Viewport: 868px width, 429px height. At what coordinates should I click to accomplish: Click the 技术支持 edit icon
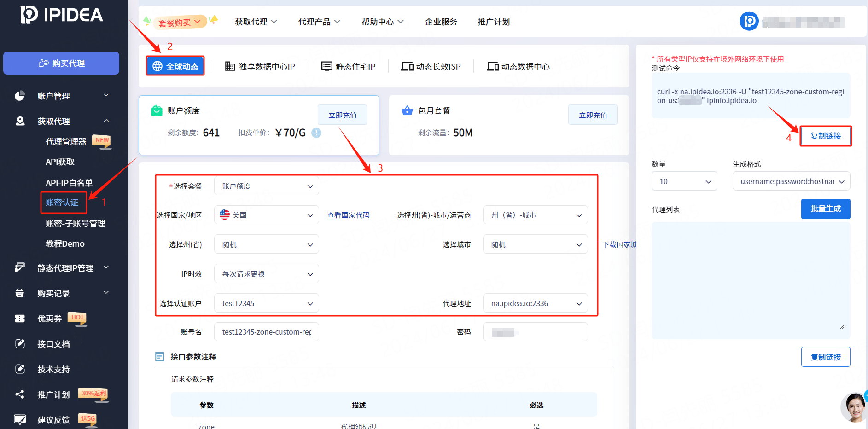(x=20, y=369)
